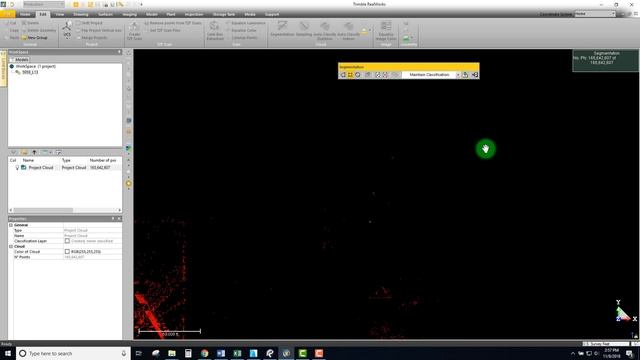This screenshot has height=360, width=640.
Task: Collapse the Cloud properties section
Action: click(x=11, y=247)
